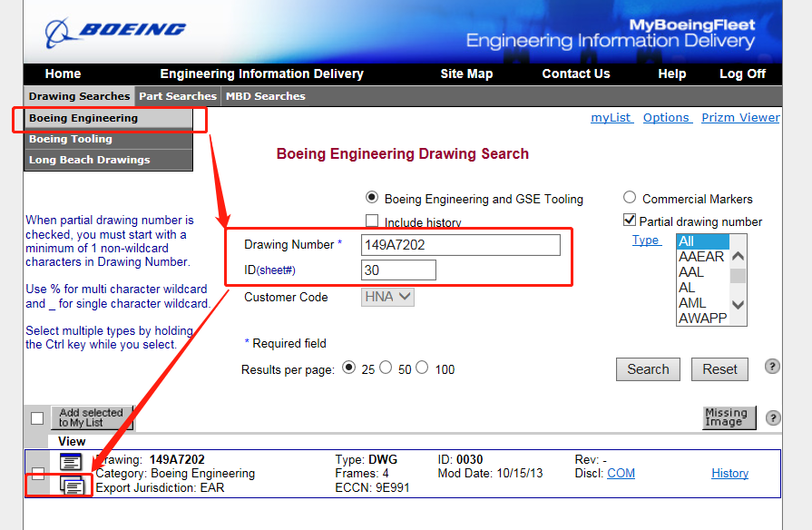Click Boeing Engineering Drawing Search heading

coord(403,154)
